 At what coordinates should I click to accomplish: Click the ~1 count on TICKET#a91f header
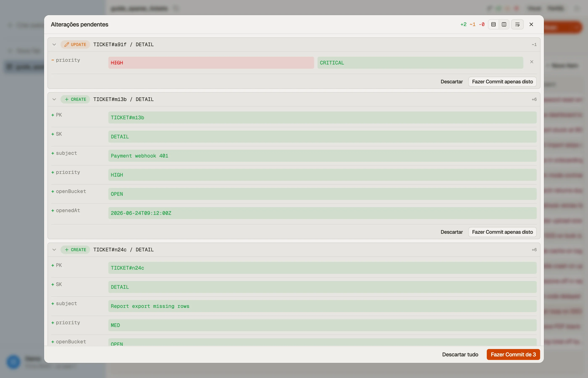pos(534,45)
